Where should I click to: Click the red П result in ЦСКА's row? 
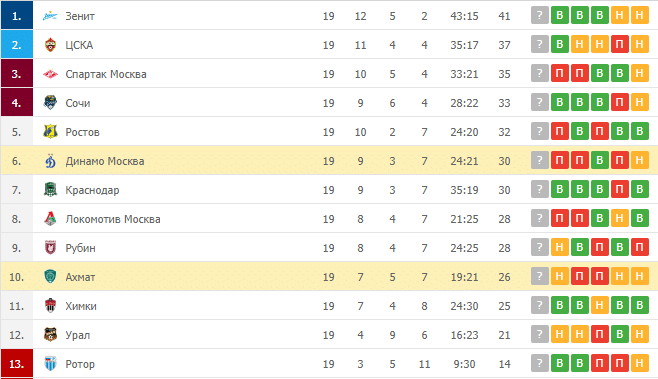click(x=619, y=44)
